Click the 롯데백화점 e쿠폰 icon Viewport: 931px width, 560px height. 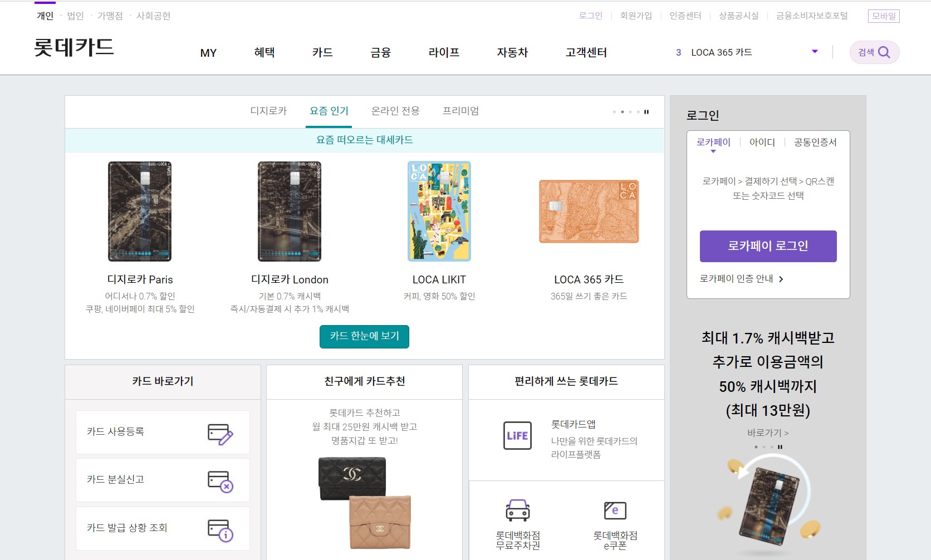point(615,510)
